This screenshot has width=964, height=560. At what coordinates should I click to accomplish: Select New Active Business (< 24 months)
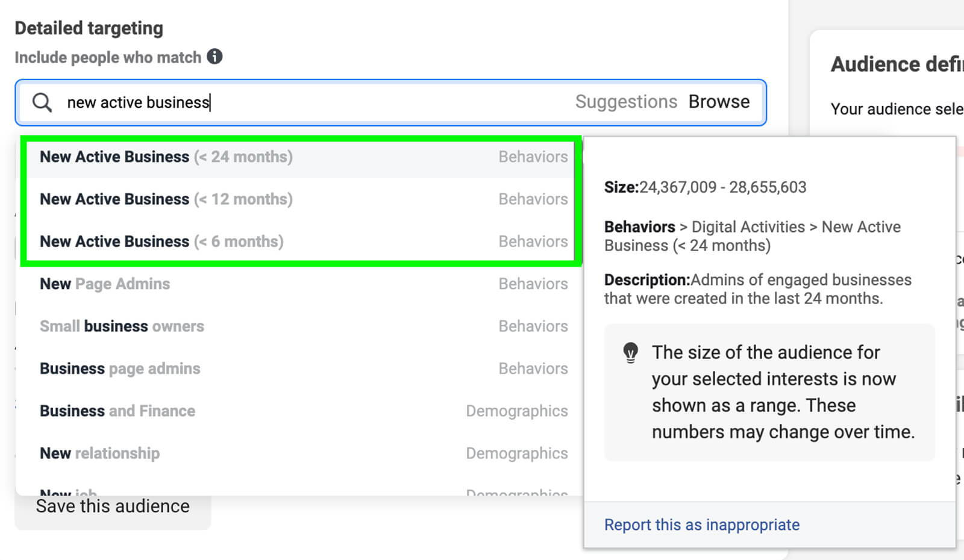[x=166, y=157]
